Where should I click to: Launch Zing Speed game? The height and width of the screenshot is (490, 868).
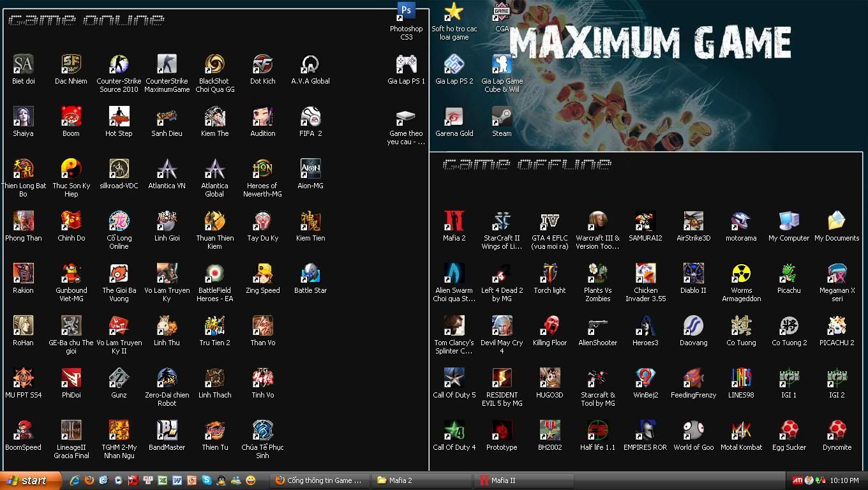pyautogui.click(x=262, y=273)
